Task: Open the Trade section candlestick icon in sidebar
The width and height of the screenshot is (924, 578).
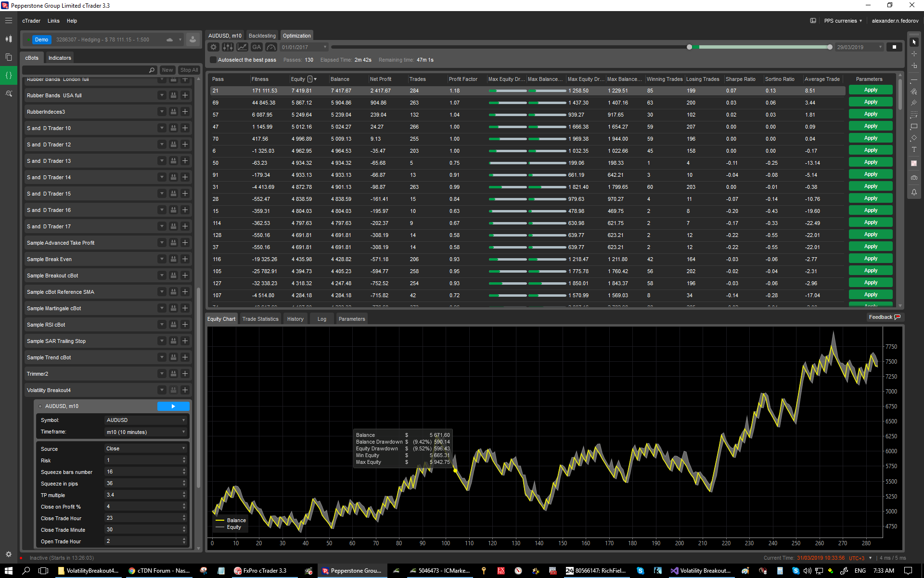Action: [x=9, y=39]
